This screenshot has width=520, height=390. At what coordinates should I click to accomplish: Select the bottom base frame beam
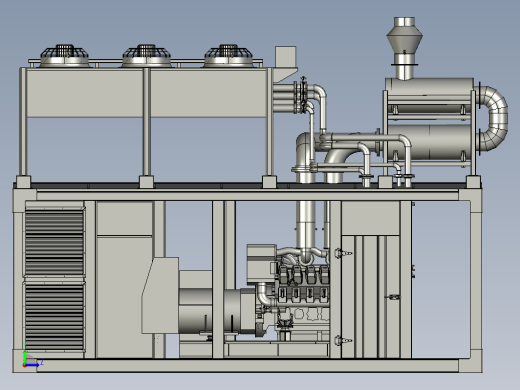tap(247, 365)
